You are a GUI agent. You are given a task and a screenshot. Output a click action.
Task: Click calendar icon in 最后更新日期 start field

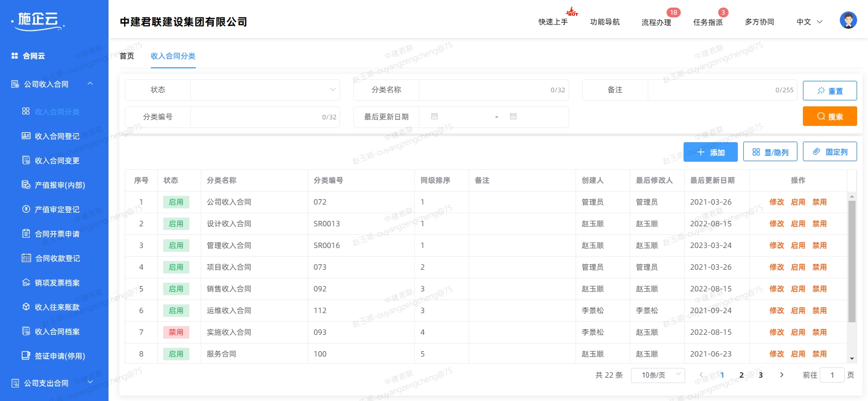(435, 117)
